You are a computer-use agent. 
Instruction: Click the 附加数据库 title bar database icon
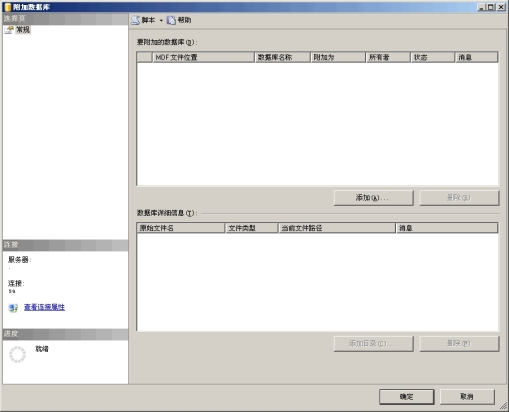click(x=7, y=7)
